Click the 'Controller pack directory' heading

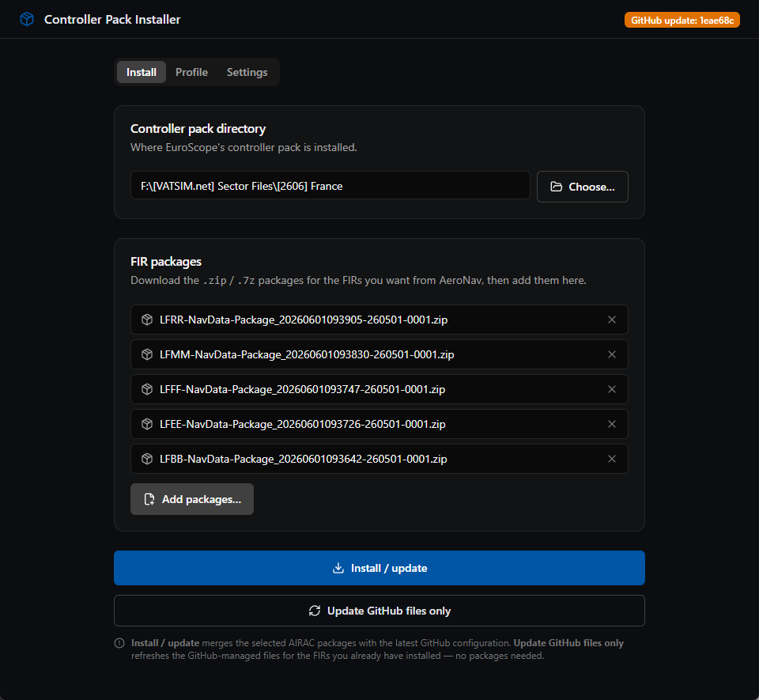pos(198,129)
